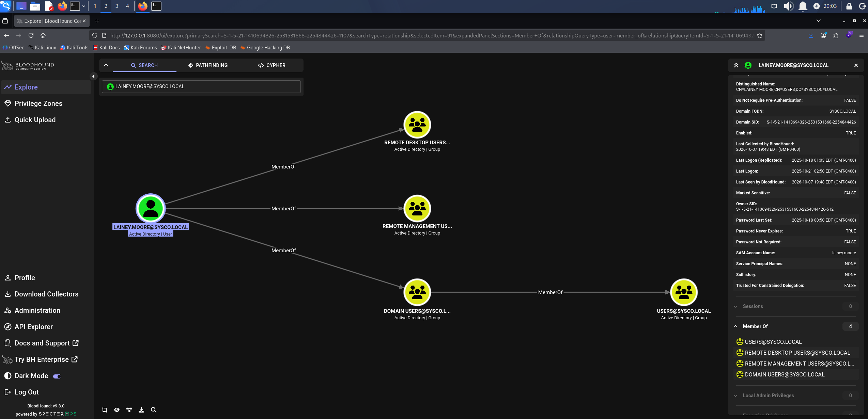Collapse the search panel with chevron
This screenshot has width=868, height=419.
point(106,65)
